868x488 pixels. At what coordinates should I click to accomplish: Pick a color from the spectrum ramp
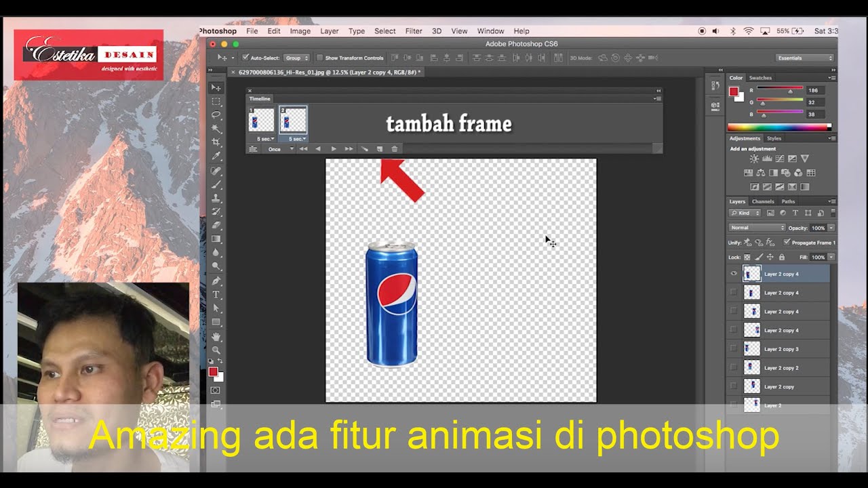(779, 127)
